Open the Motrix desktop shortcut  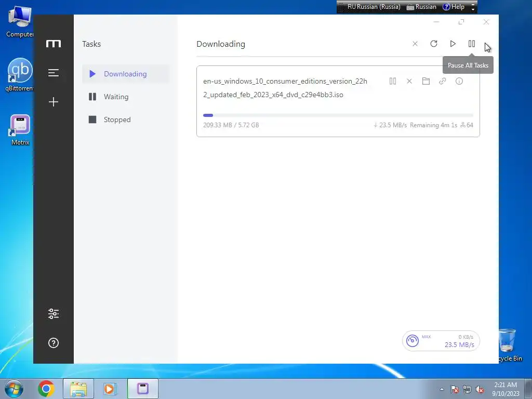click(x=20, y=130)
